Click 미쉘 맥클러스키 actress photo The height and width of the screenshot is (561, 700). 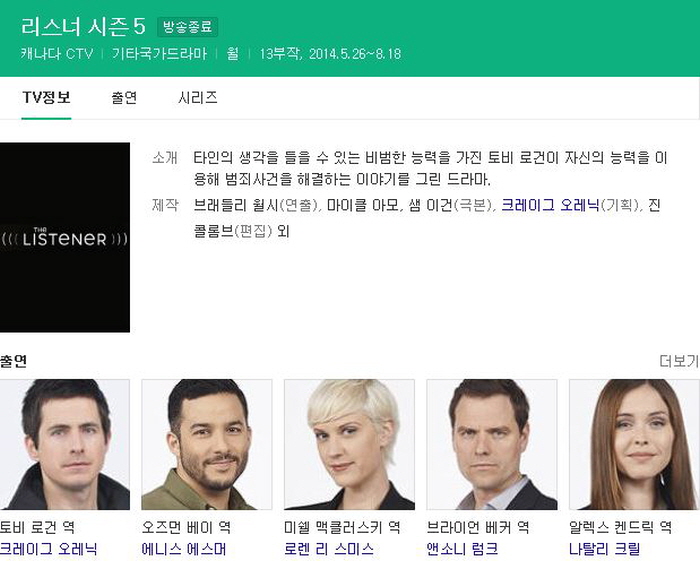point(349,444)
